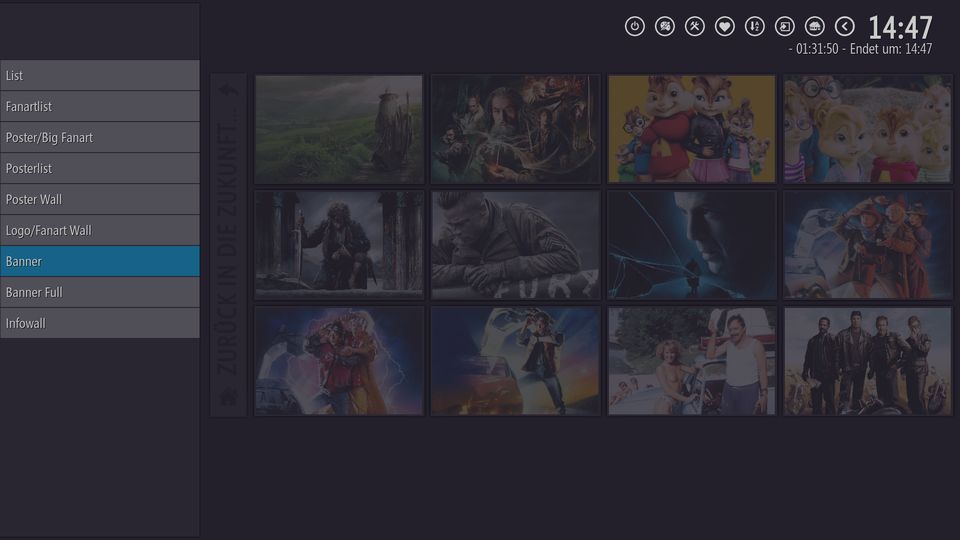Open blue cracked-glass face thumbnail
This screenshot has width=960, height=540.
pos(692,245)
